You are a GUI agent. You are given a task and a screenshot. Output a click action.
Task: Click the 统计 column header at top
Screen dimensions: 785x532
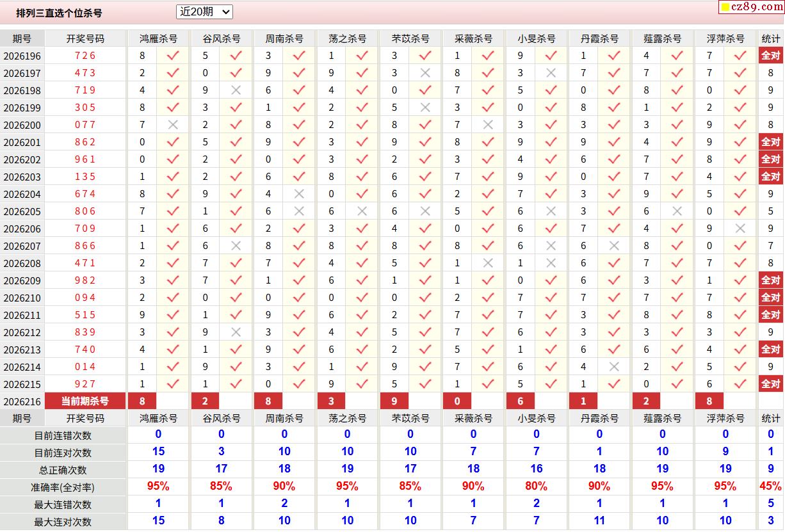771,38
